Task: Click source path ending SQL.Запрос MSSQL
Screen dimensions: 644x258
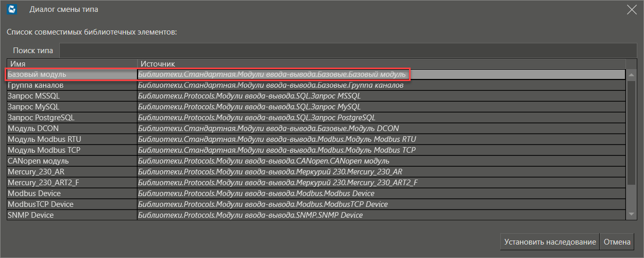Action: (x=250, y=96)
